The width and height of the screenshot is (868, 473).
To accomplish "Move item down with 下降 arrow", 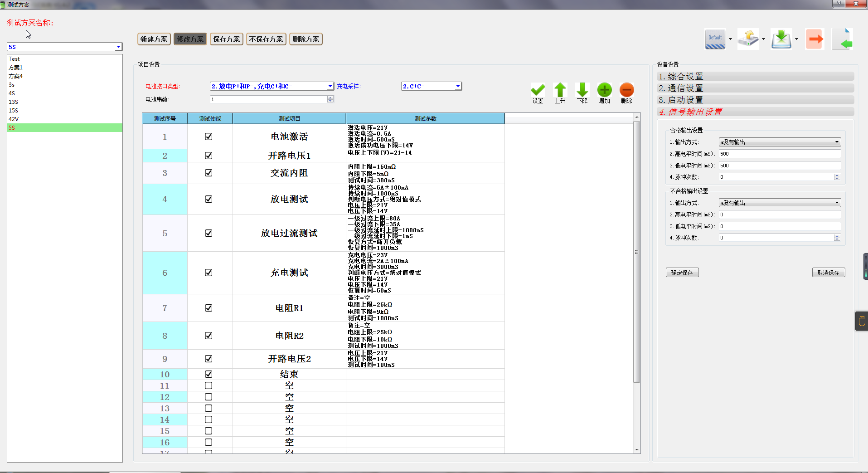I will click(x=582, y=90).
